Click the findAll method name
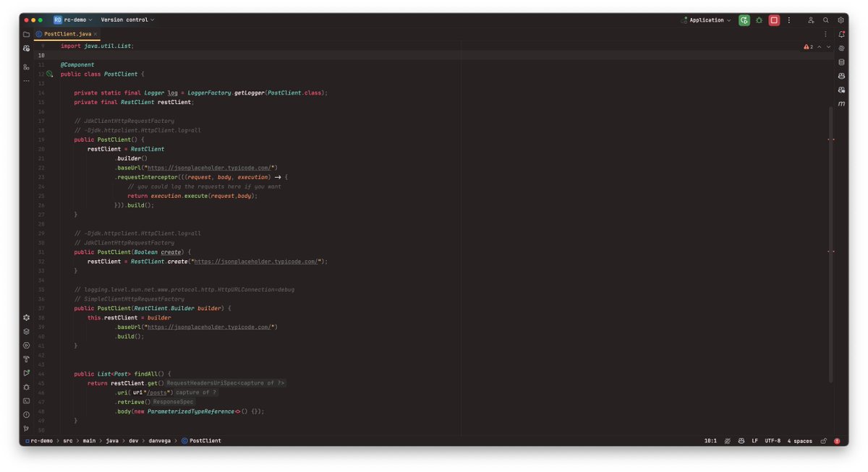868x472 pixels. point(146,374)
